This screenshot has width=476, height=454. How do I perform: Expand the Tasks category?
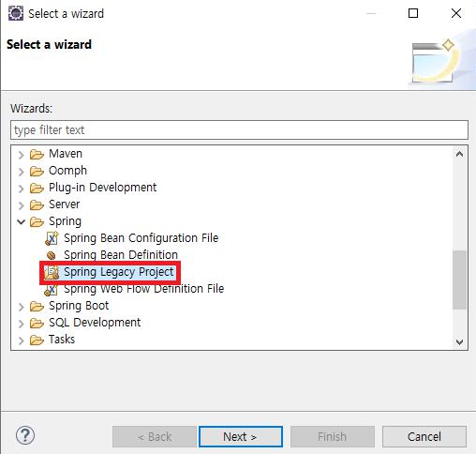pos(21,340)
